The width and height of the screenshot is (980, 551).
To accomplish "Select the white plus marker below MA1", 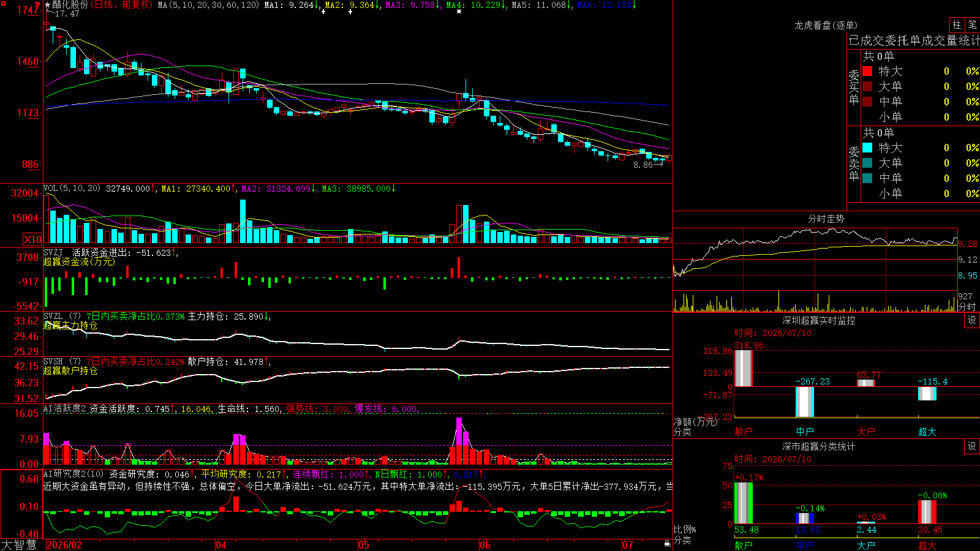I will [x=323, y=11].
